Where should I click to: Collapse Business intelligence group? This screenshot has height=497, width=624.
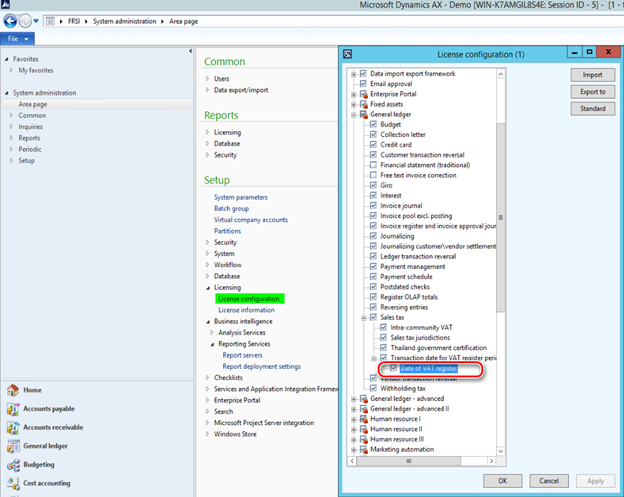208,322
